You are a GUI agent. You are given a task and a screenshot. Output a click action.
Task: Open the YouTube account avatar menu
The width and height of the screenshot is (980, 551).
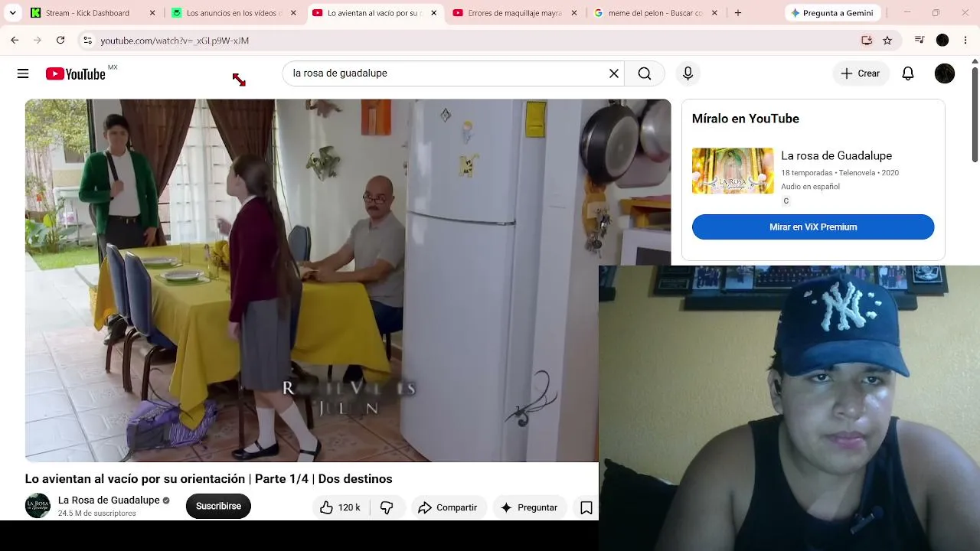point(945,73)
